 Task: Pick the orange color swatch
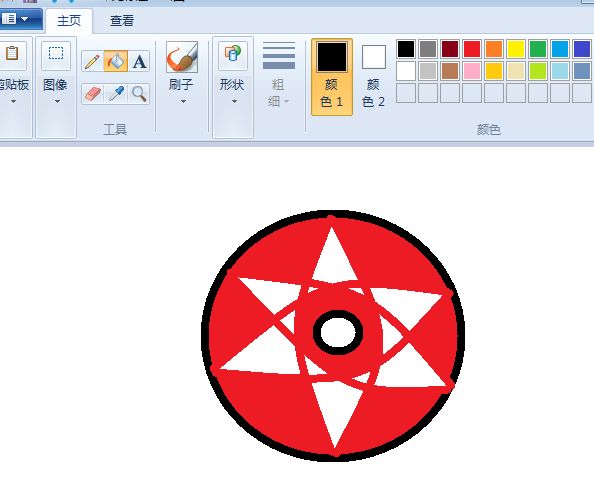point(494,49)
